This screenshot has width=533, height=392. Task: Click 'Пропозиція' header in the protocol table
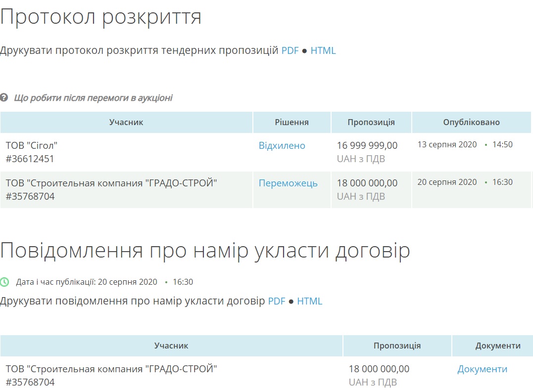(x=371, y=122)
